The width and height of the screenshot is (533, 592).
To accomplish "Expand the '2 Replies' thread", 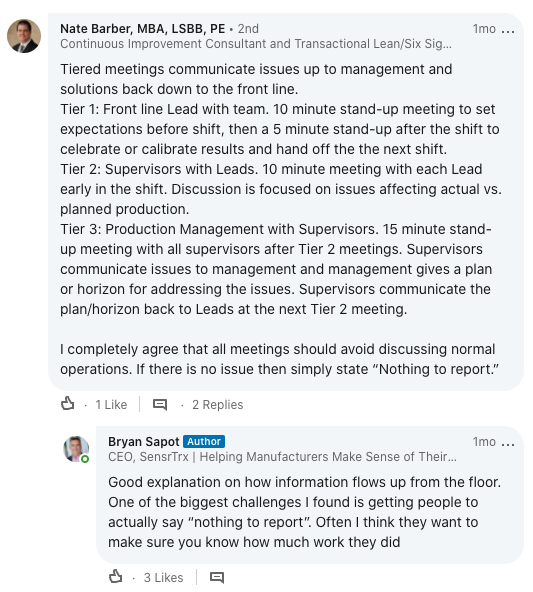I will (x=217, y=405).
